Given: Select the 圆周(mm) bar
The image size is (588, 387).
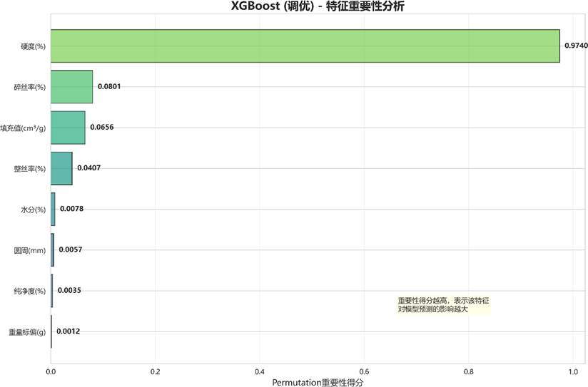Looking at the screenshot, I should point(53,250).
